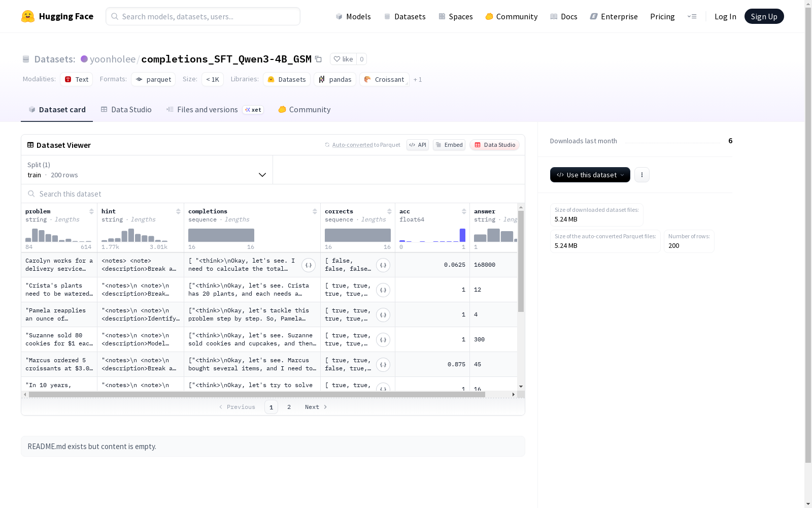The image size is (812, 508).
Task: Switch to the Data Studio tab
Action: click(x=126, y=110)
